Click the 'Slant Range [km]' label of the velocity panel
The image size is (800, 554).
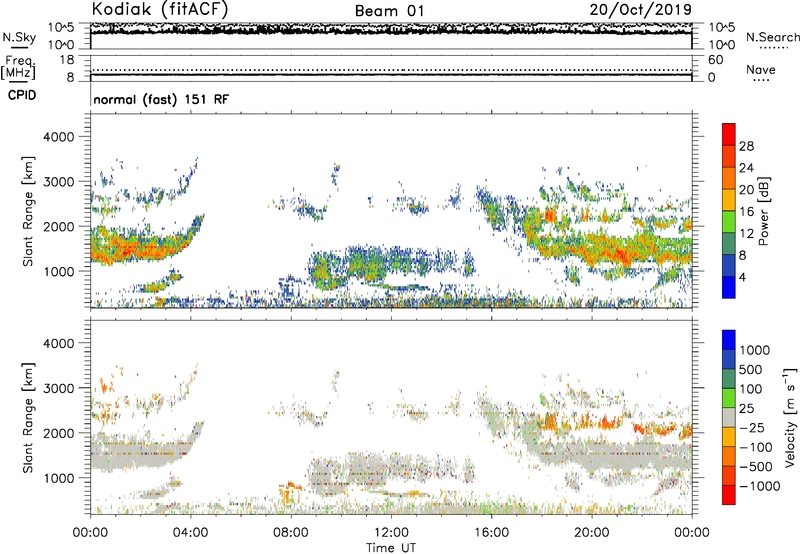pos(28,417)
